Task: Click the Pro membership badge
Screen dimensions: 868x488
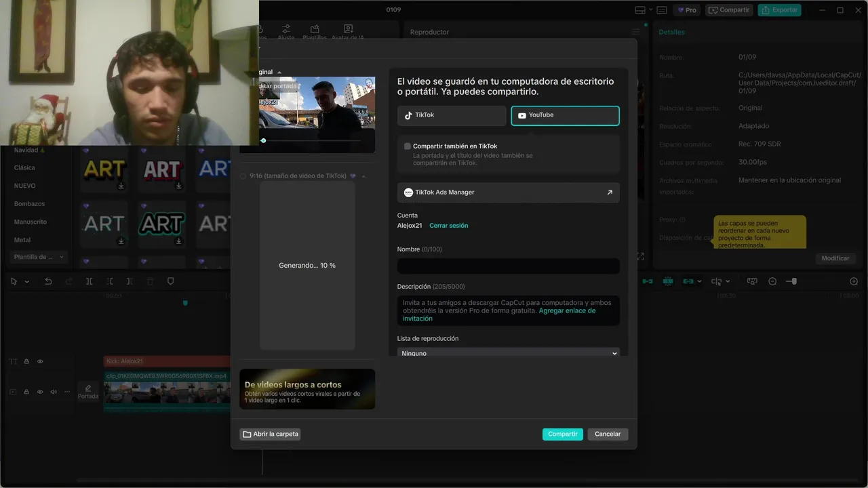Action: click(686, 10)
